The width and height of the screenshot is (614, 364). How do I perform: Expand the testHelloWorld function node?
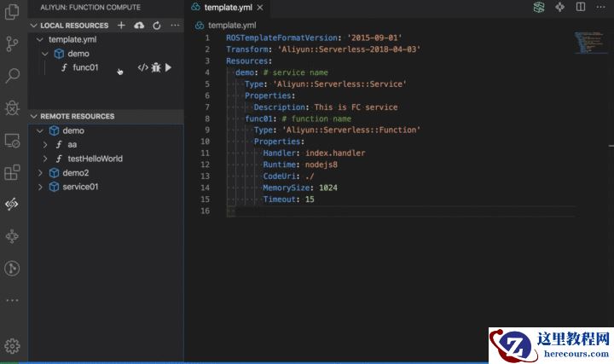[46, 159]
